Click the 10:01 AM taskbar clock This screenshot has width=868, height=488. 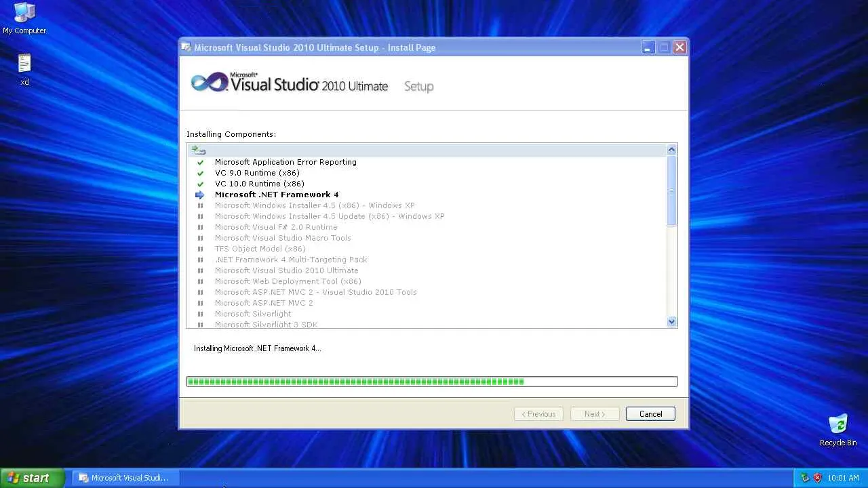pos(843,478)
